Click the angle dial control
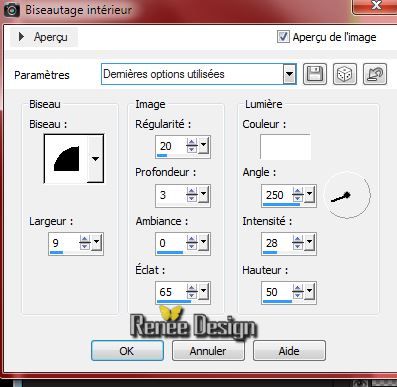The image size is (397, 387). point(347,195)
